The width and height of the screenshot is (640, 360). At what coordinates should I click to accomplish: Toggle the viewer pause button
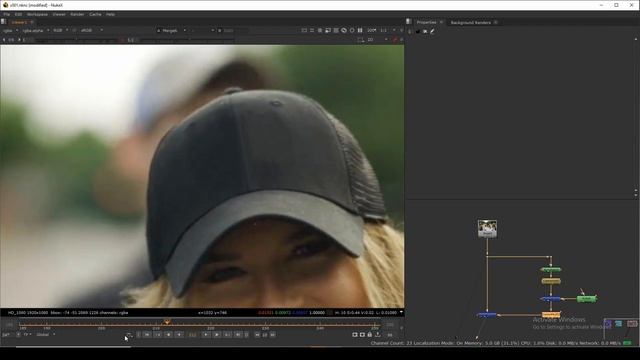click(x=360, y=30)
